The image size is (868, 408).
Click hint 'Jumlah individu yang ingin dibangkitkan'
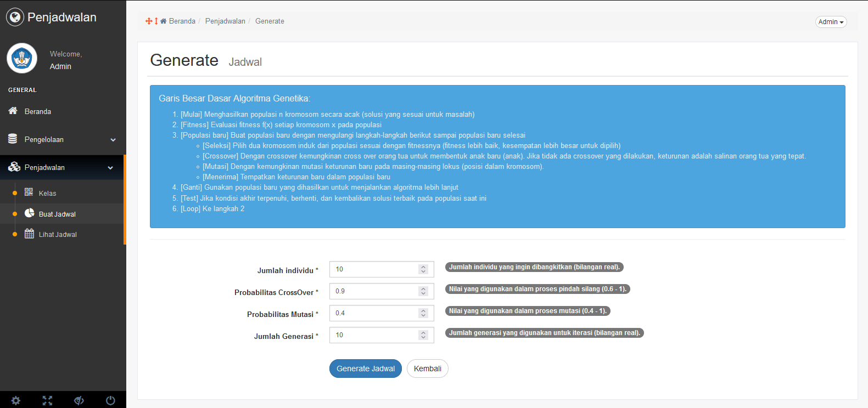[534, 267]
